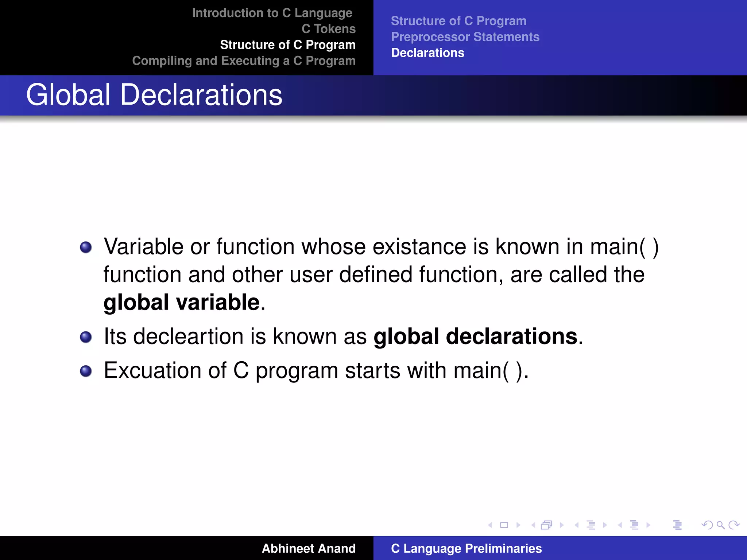Screen dimensions: 747x560
Task: Click the presentation outline icon
Action: (x=677, y=525)
